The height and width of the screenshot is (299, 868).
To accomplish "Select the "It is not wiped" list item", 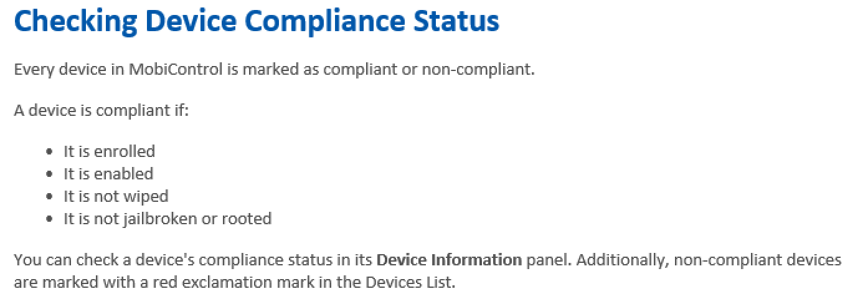I will pos(116,196).
